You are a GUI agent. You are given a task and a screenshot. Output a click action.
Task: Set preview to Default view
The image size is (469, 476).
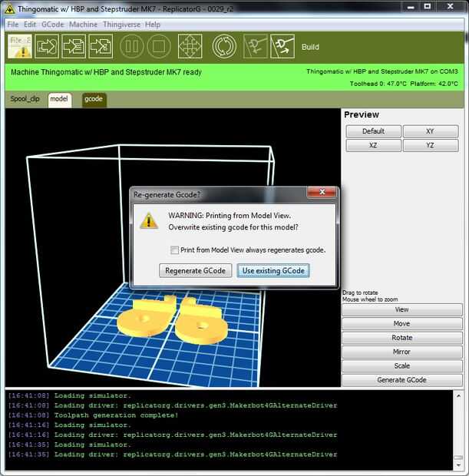(373, 131)
